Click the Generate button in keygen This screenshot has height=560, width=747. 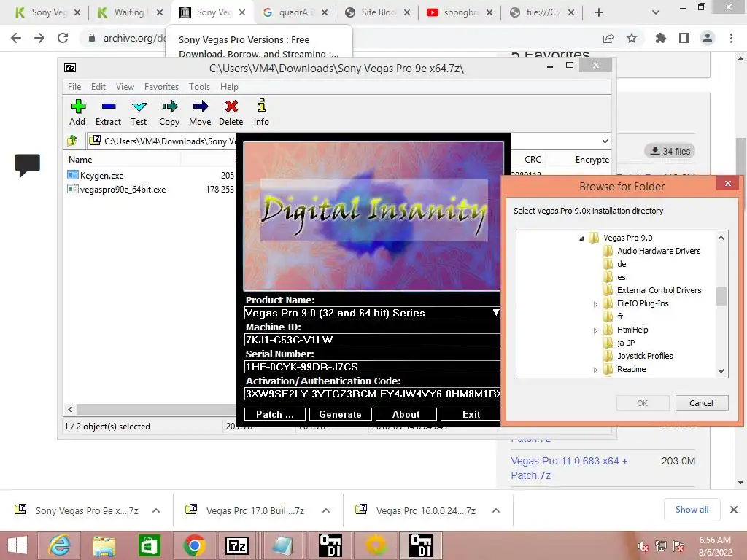click(x=340, y=414)
